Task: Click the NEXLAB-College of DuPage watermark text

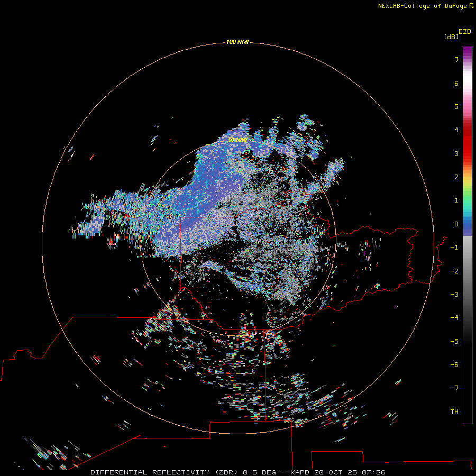Action: click(x=425, y=6)
